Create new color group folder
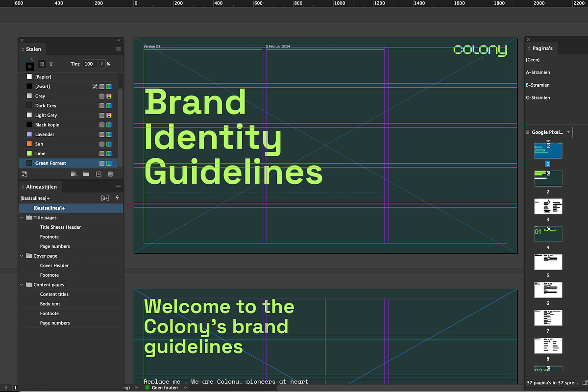Screen dimensions: 588x392 coord(86,173)
